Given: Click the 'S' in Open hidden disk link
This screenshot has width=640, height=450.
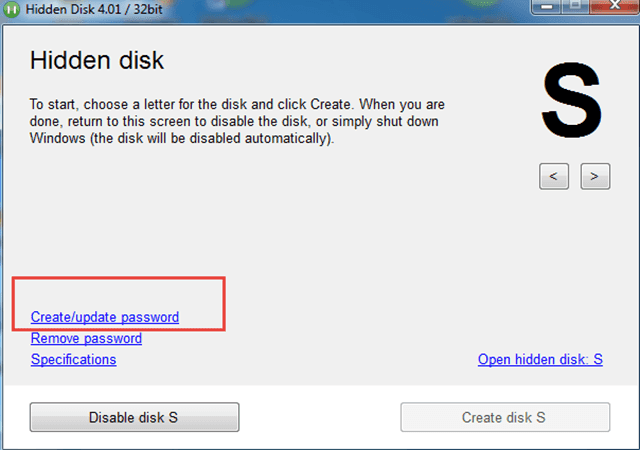Looking at the screenshot, I should (598, 359).
